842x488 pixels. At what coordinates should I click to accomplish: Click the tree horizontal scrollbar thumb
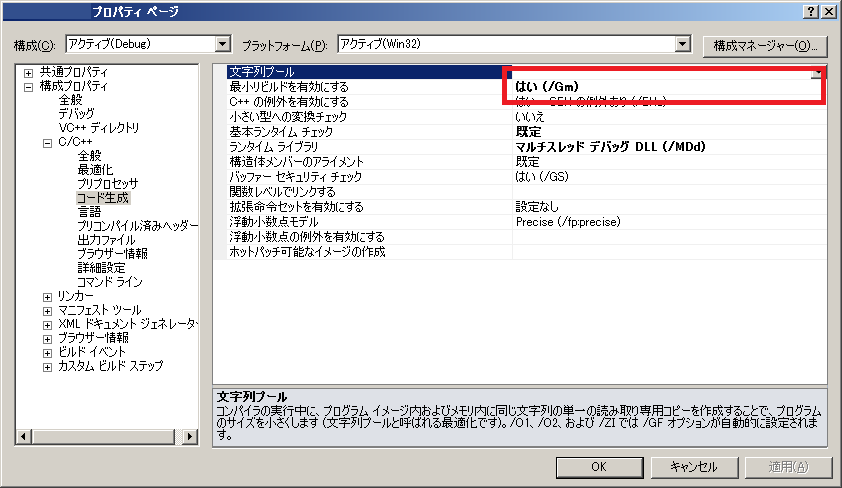(x=104, y=436)
